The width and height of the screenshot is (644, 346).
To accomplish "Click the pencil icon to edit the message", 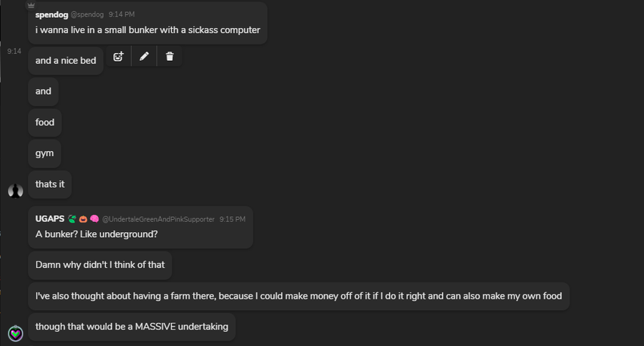I will click(144, 57).
